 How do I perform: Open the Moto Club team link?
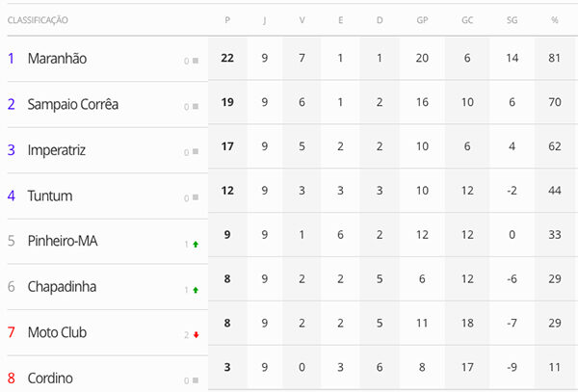[x=57, y=332]
